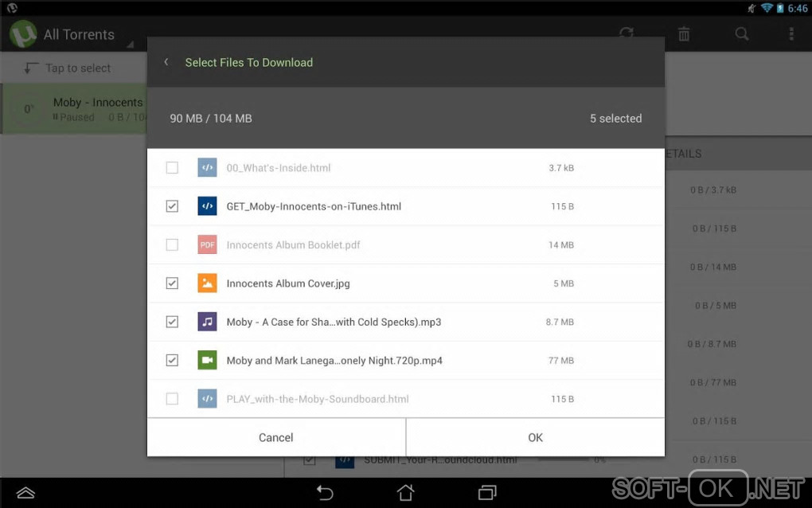
Task: Open the overflow menu three dots
Action: [x=791, y=34]
